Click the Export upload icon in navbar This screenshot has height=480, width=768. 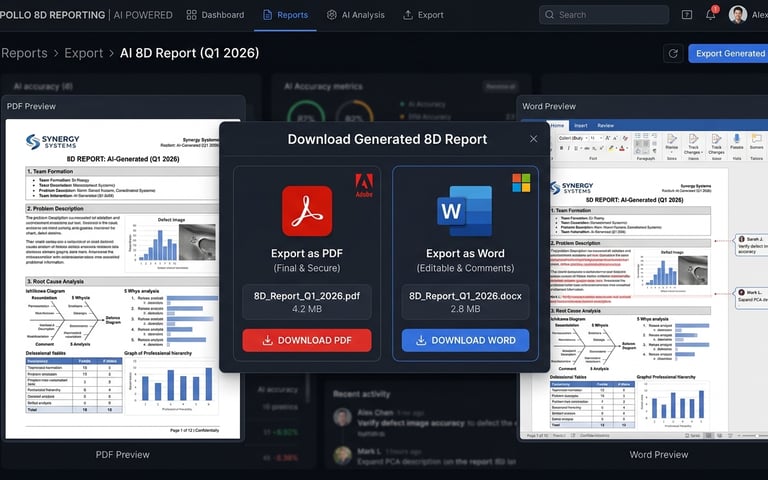coord(408,15)
